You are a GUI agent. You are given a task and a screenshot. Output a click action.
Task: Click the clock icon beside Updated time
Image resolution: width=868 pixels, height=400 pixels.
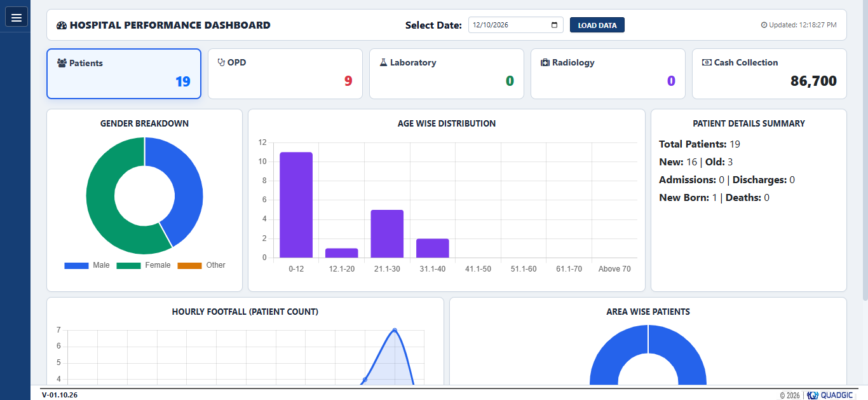tap(764, 25)
